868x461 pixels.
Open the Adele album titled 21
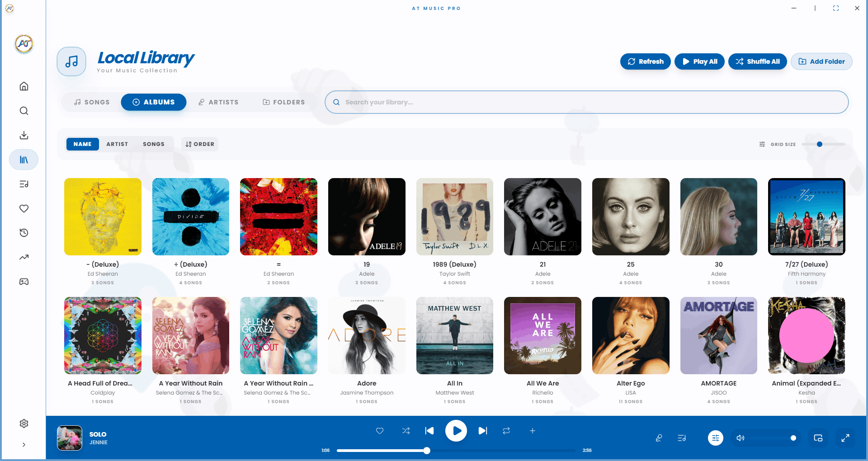542,216
